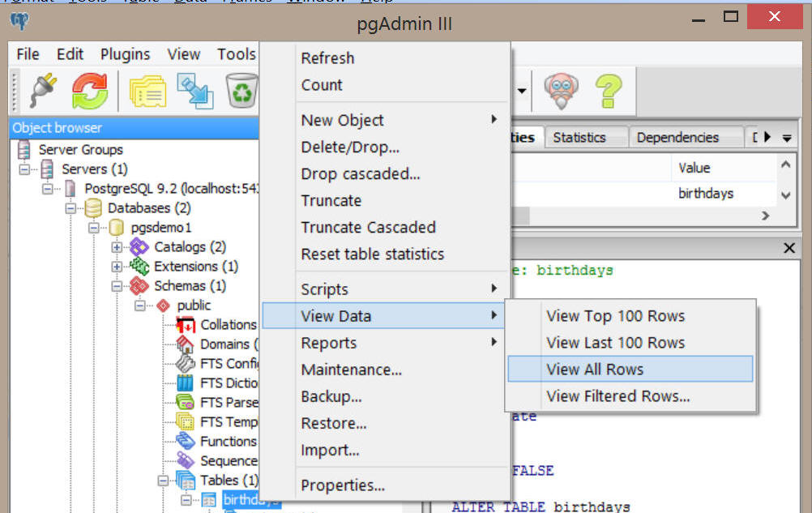Choose View Filtered Rows... option
The image size is (812, 513).
pos(630,396)
